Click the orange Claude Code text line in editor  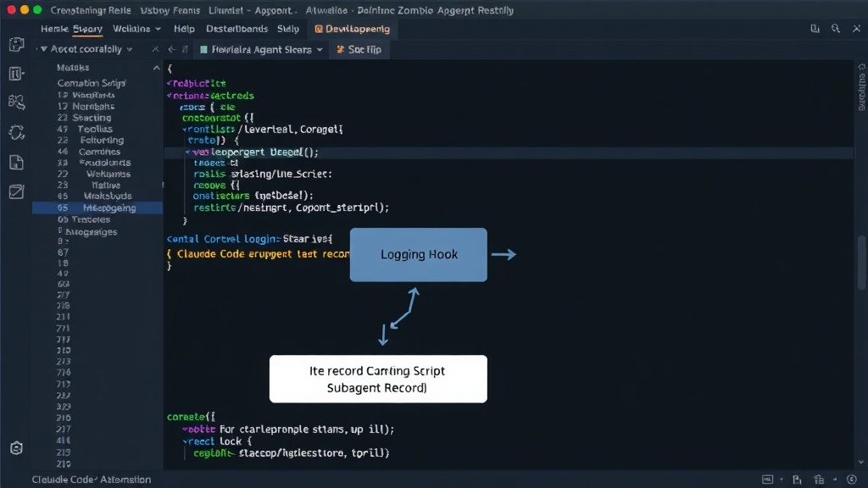[258, 254]
